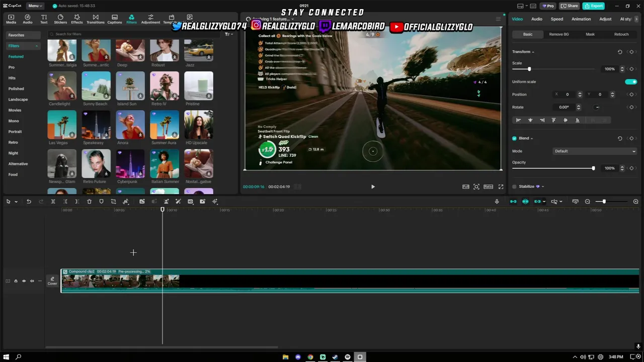This screenshot has height=362, width=644.
Task: Expand the Stabilize section arrow
Action: pos(543,187)
